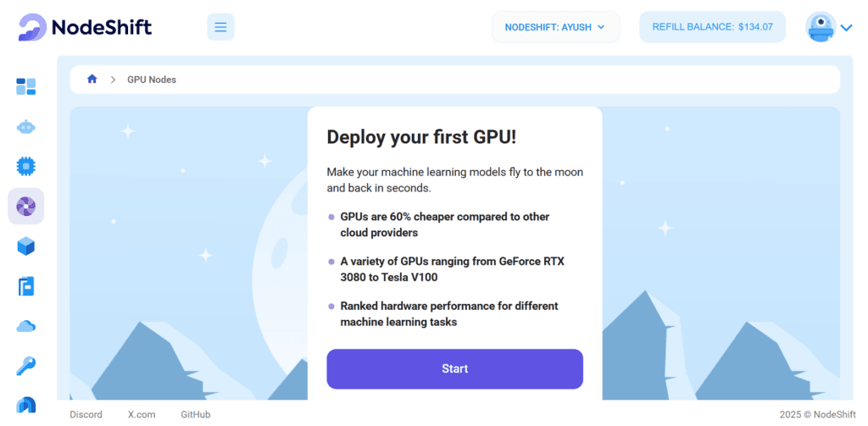Click the cloud icon in sidebar
The image size is (868, 426).
25,327
